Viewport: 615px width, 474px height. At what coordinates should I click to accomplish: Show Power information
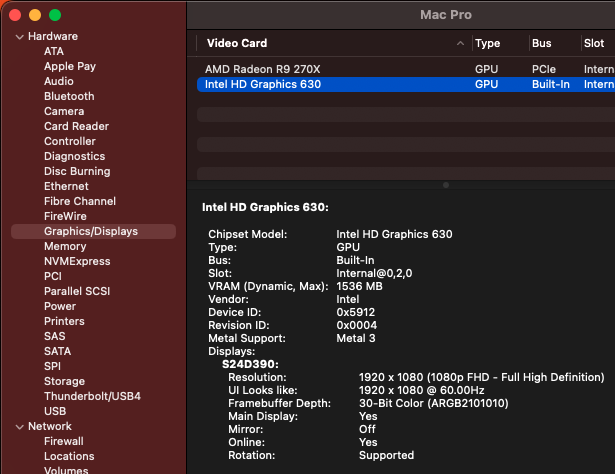(x=60, y=306)
